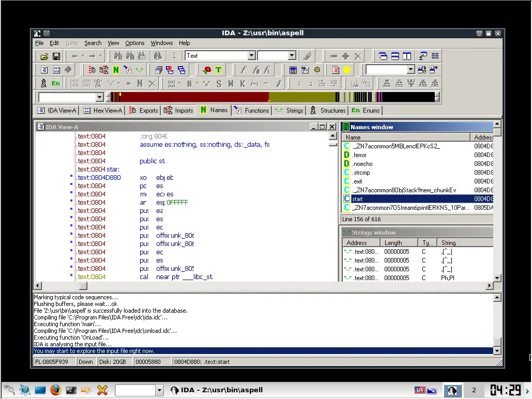Click the Structures toolbar icon
The width and height of the screenshot is (532, 399).
pos(43,83)
